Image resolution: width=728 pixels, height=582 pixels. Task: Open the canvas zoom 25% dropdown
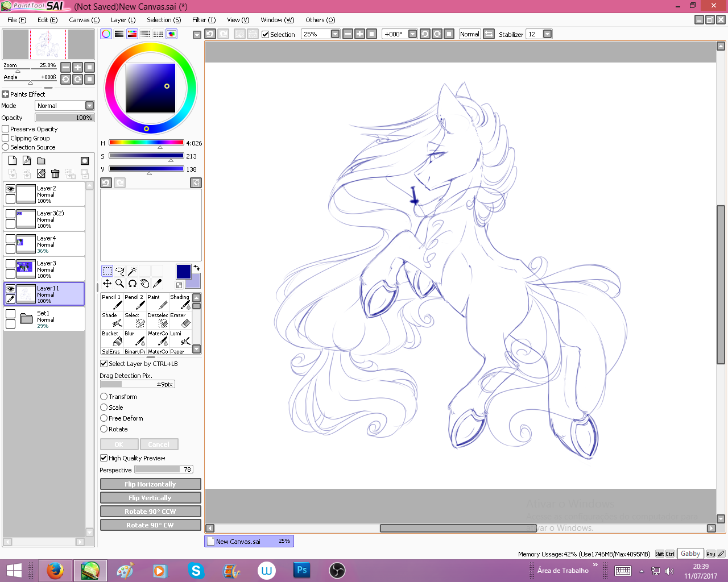[335, 34]
